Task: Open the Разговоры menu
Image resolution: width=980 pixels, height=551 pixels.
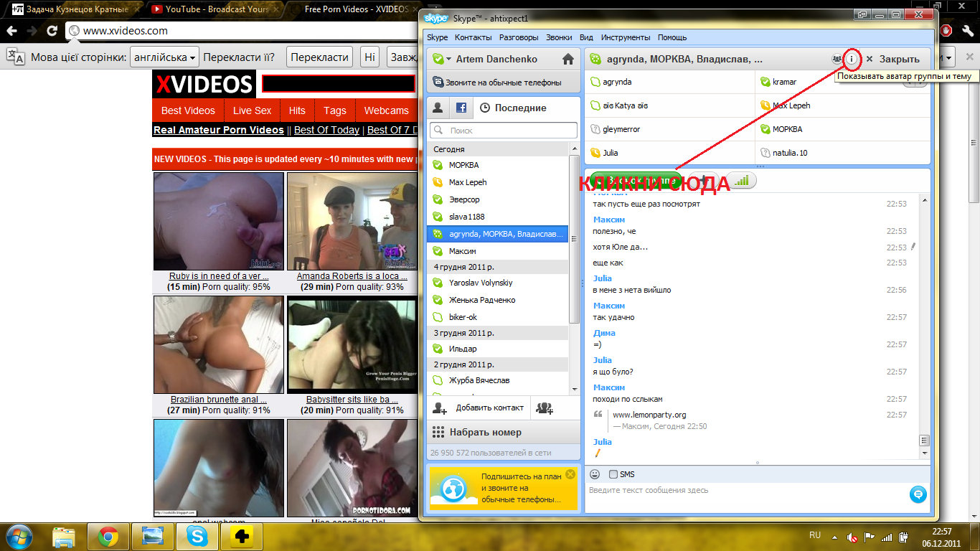Action: (x=519, y=37)
